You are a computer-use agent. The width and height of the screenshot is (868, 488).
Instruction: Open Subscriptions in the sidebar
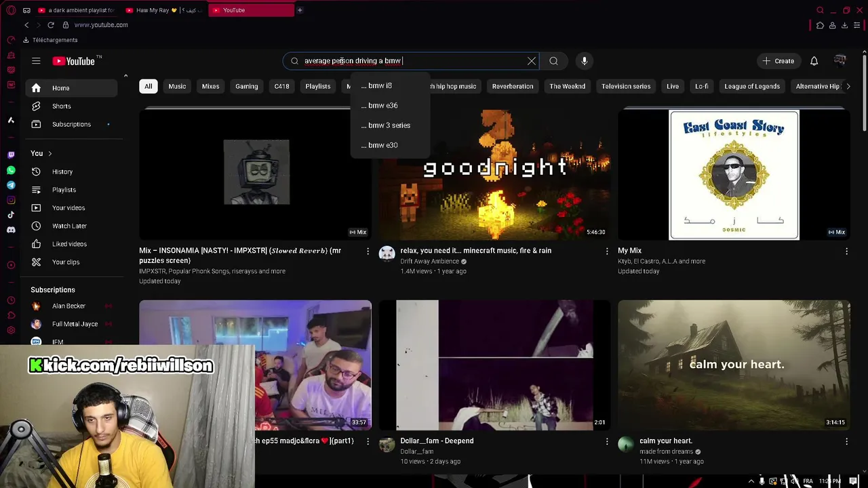[71, 124]
